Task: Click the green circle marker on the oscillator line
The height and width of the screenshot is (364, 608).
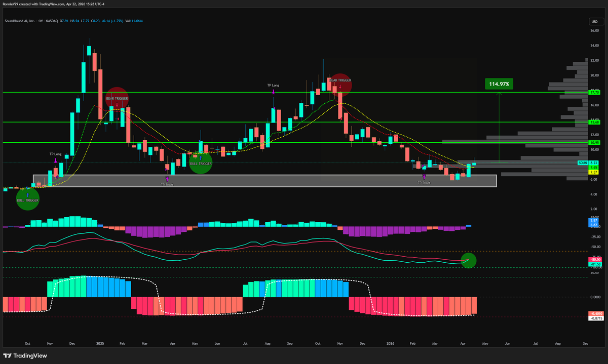Action: click(x=468, y=260)
